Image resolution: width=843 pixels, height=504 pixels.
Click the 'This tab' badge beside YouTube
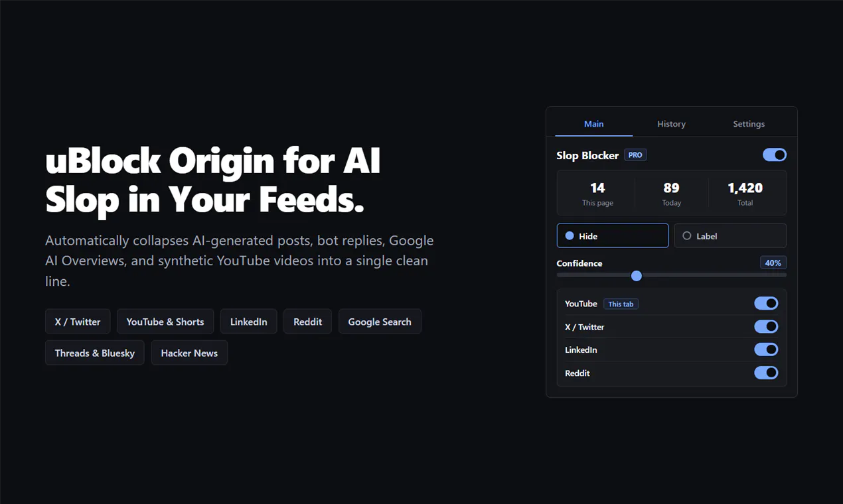click(x=621, y=304)
